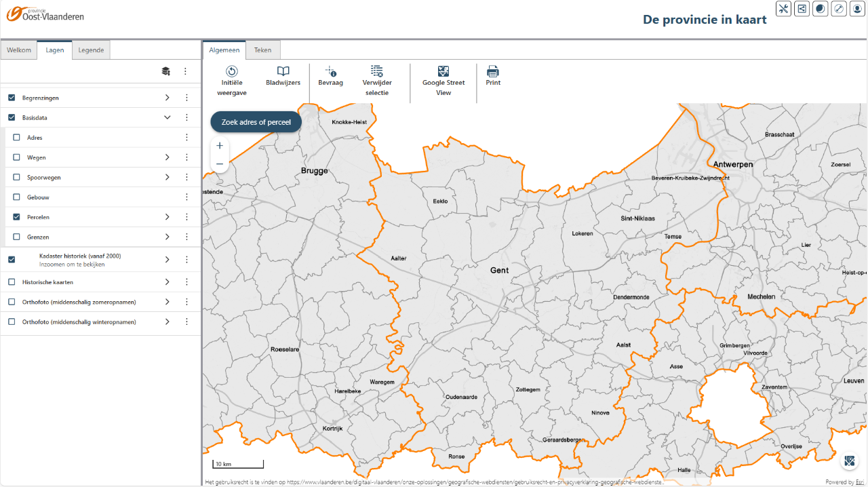Click the Esri attribution link

[x=860, y=482]
